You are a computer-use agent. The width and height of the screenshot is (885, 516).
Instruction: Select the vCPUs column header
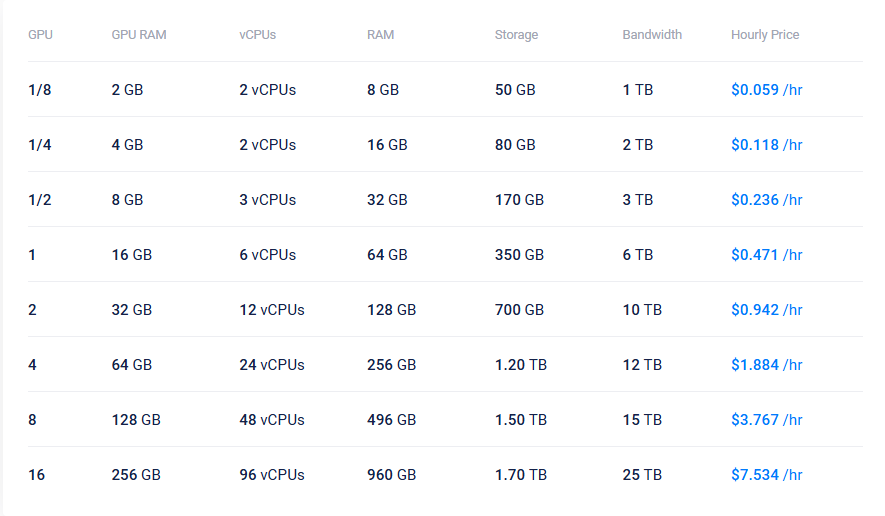[x=257, y=34]
